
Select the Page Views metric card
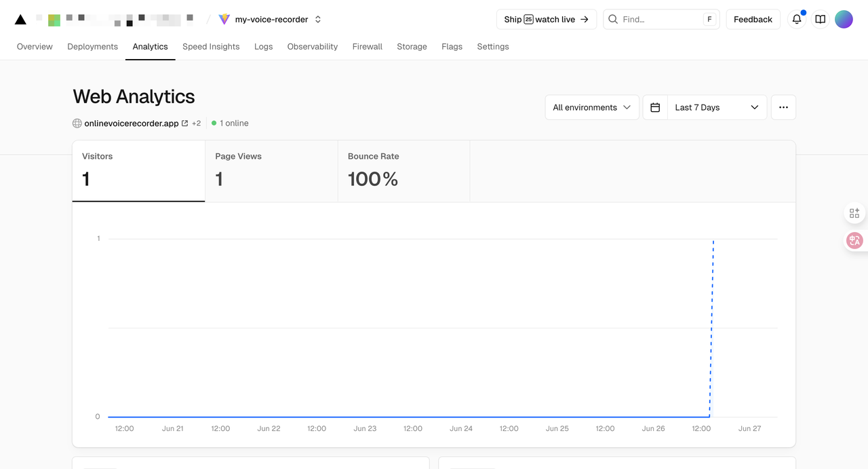[x=271, y=171]
